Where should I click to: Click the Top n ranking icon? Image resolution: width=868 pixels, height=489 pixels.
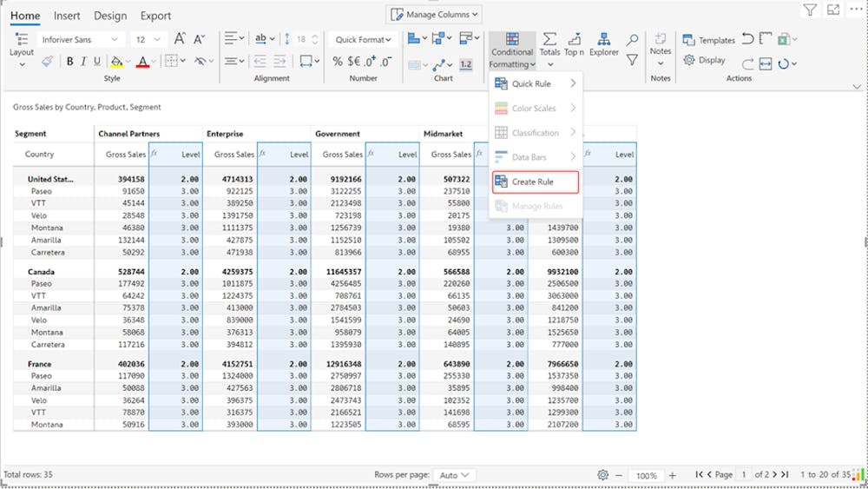[574, 44]
